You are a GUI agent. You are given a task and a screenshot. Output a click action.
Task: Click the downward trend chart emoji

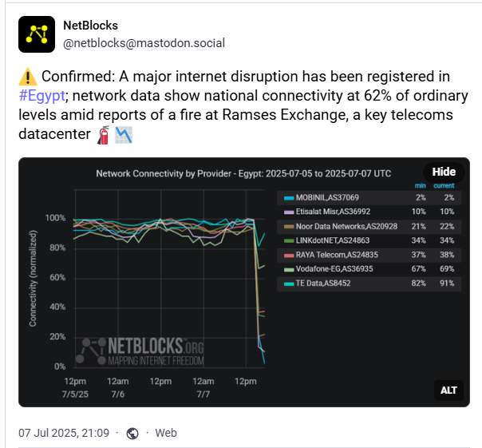point(124,135)
